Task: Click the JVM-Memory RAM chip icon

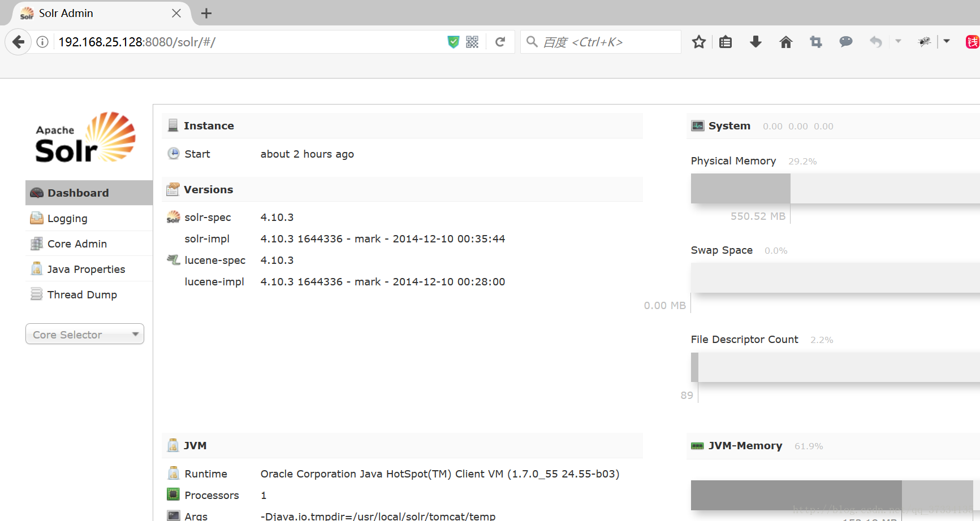Action: (x=697, y=446)
